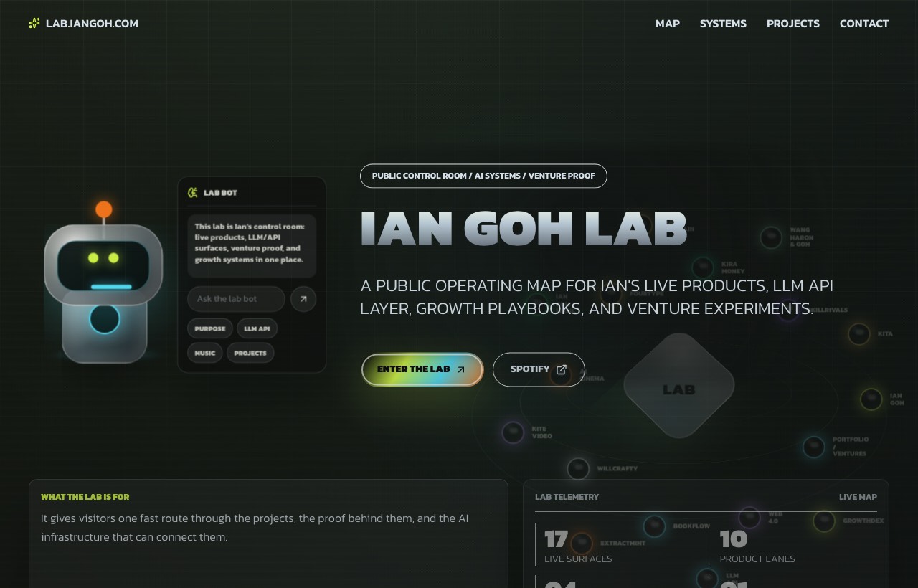The height and width of the screenshot is (588, 918).
Task: Click the LIVE MAP label in telemetry
Action: tap(858, 497)
